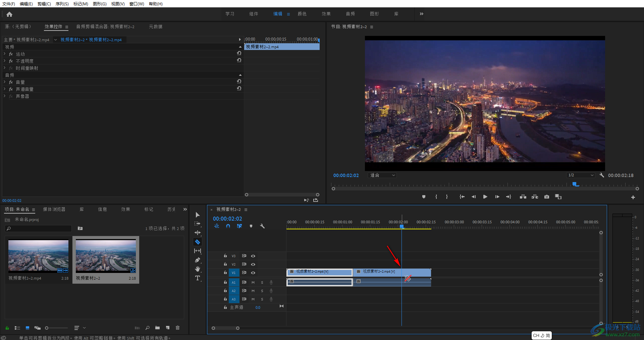Open the comparison view button
This screenshot has width=644, height=340.
point(558,197)
